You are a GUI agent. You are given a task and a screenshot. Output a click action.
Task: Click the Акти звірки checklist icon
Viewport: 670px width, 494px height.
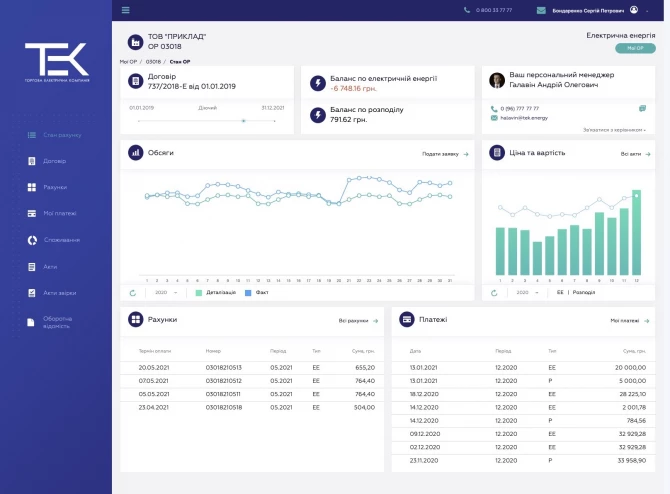(x=31, y=293)
